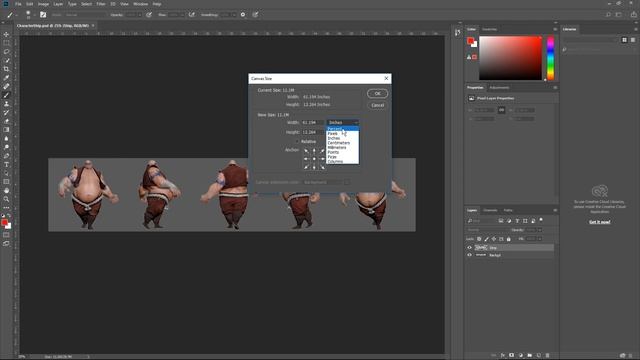
Task: Hide the Backgd layer eye icon
Action: [x=469, y=255]
